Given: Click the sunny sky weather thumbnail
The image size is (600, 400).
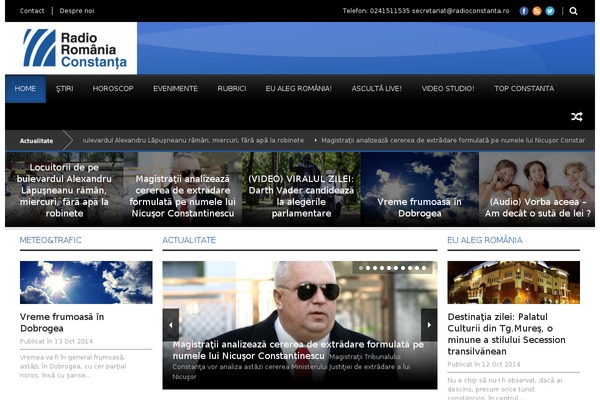Looking at the screenshot, I should (x=86, y=282).
